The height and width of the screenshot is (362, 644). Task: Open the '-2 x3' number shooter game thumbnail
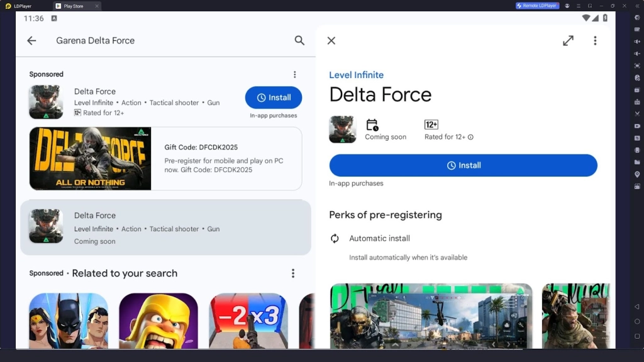click(248, 321)
